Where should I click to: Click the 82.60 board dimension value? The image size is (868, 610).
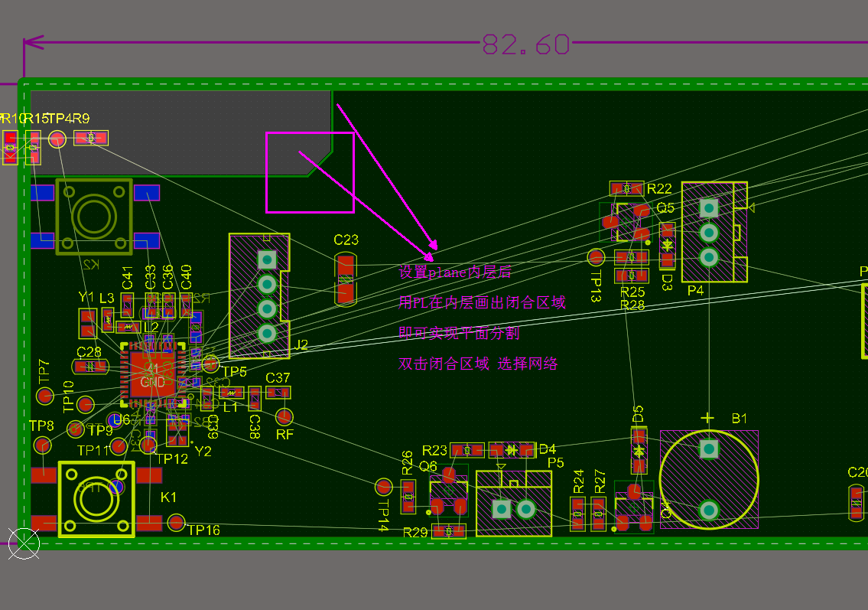point(525,44)
